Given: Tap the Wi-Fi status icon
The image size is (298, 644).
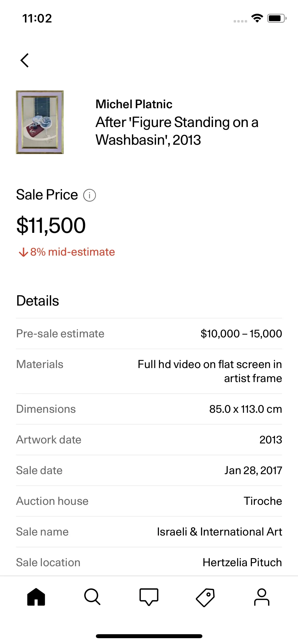Looking at the screenshot, I should click(257, 18).
